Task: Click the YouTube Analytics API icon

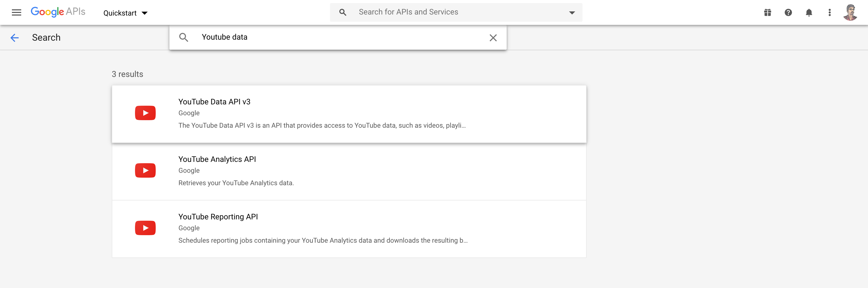Action: (x=145, y=170)
